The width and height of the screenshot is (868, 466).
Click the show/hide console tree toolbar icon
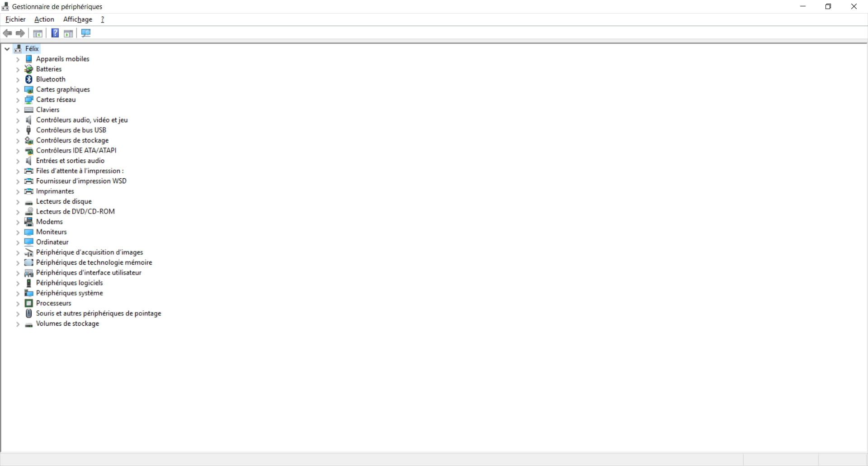coord(38,33)
